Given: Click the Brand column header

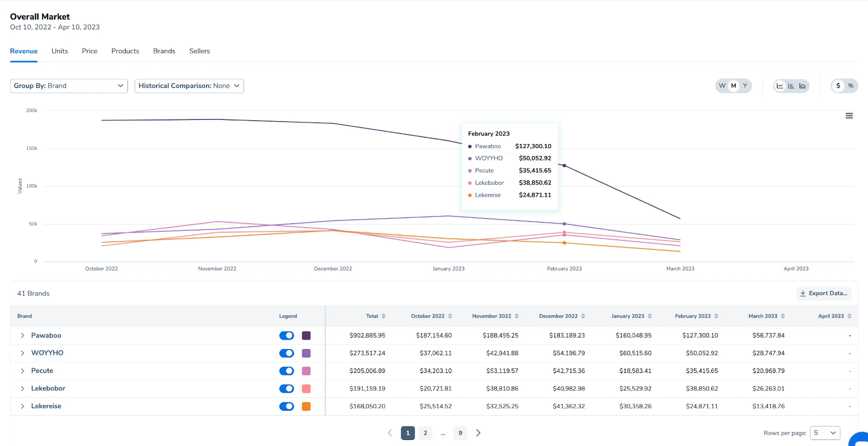Looking at the screenshot, I should 24,316.
